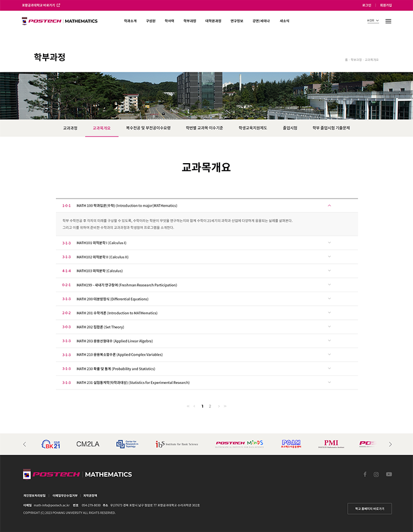Click the POSTECH MINDS logo

coord(240,444)
